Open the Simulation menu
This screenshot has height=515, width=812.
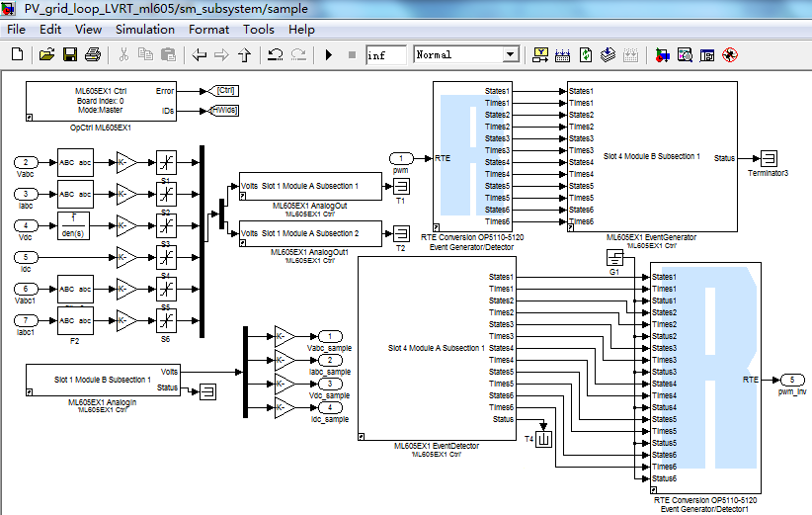144,30
